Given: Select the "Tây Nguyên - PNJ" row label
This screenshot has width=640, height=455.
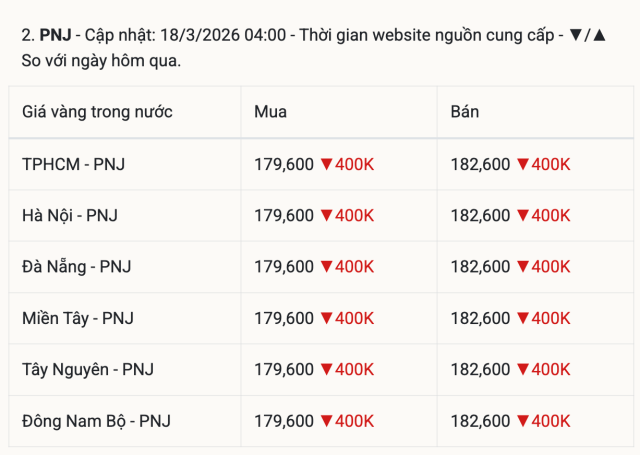Looking at the screenshot, I should [87, 369].
